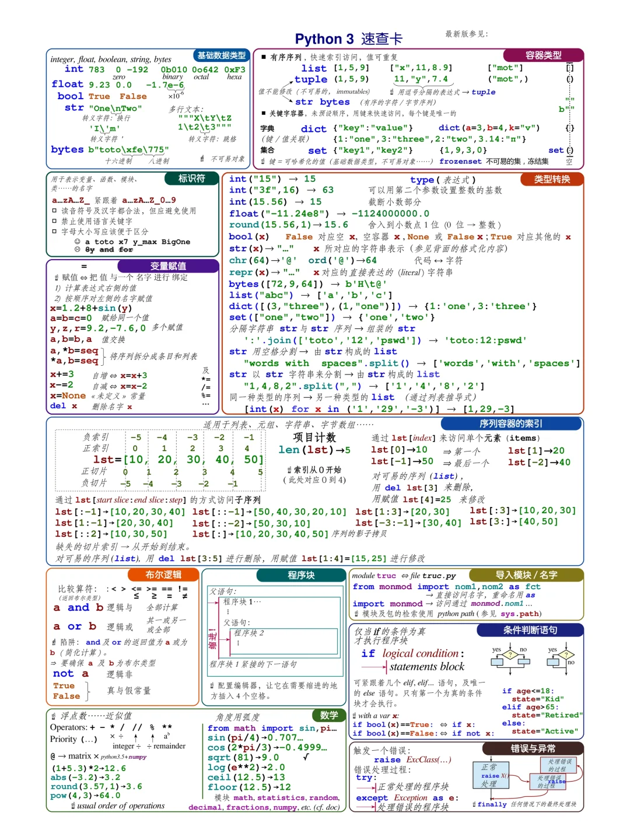This screenshot has height=840, width=630.
Task: Check the 字母大小写应该便于区分 checkbox
Action: 54,231
